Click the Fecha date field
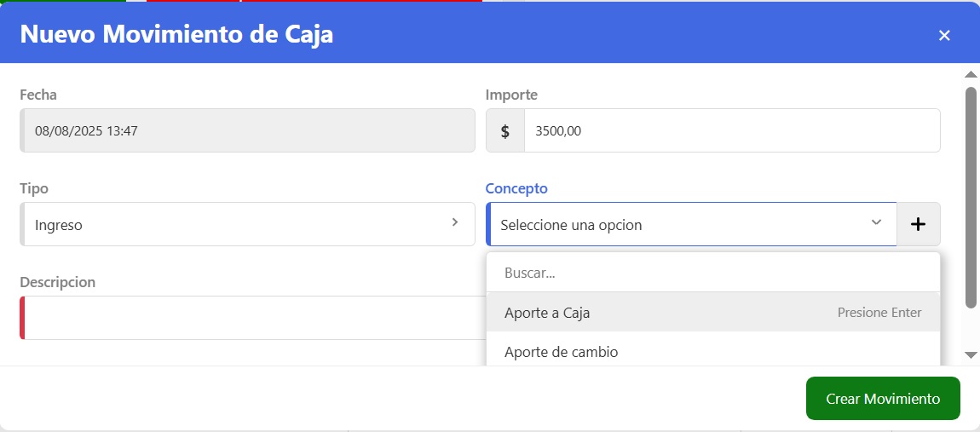This screenshot has height=432, width=980. click(247, 131)
